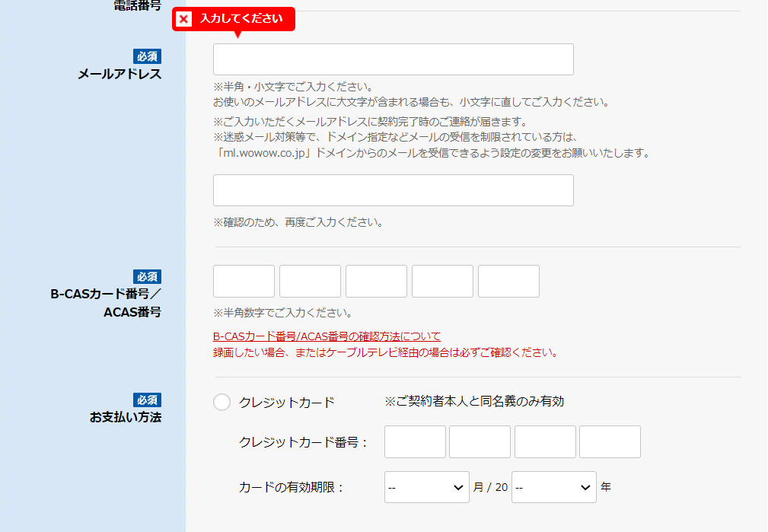
Task: Expand the card expiry year dropdown
Action: [553, 487]
